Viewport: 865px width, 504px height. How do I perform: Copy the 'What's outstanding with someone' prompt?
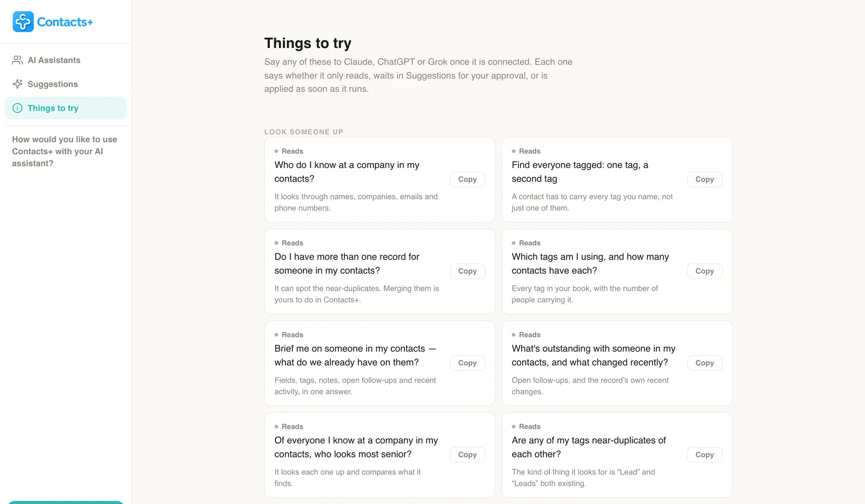pyautogui.click(x=704, y=363)
